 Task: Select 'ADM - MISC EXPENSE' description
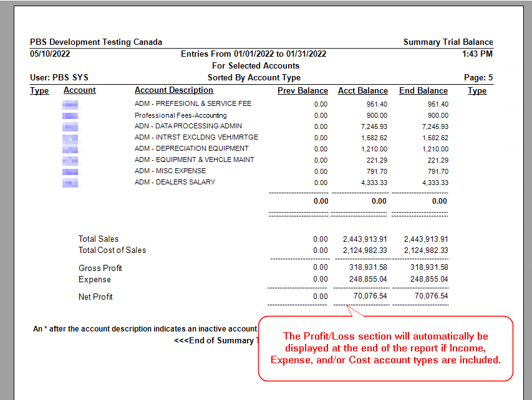(x=170, y=171)
